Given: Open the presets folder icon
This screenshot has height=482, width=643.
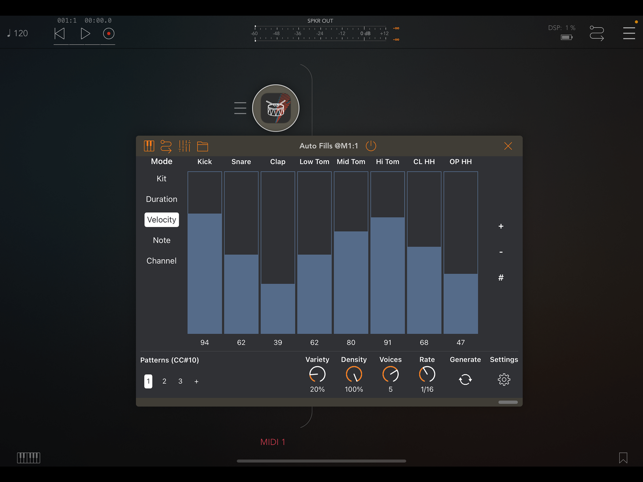Looking at the screenshot, I should 202,146.
